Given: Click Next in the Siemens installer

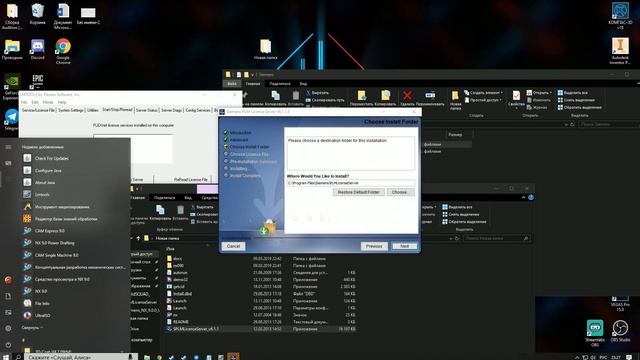Looking at the screenshot, I should pyautogui.click(x=404, y=246).
